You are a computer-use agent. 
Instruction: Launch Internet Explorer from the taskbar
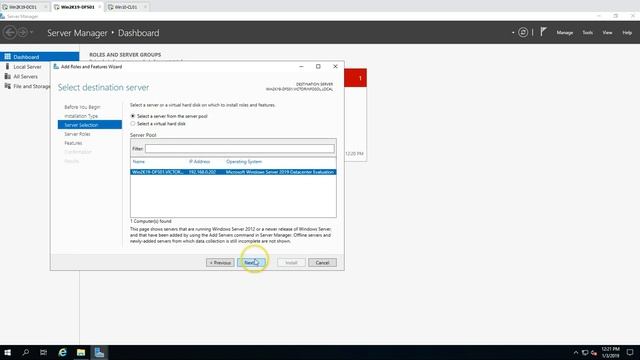(x=62, y=352)
